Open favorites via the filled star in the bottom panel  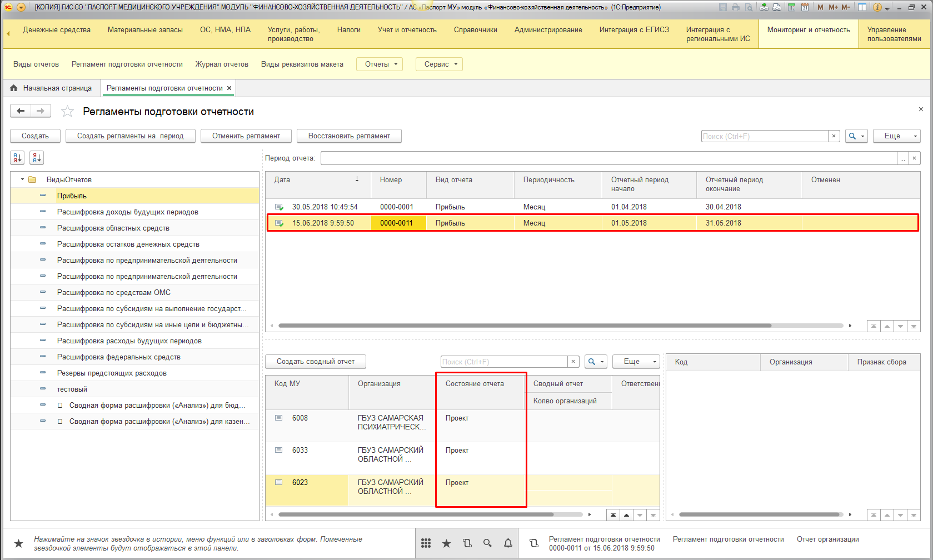click(x=446, y=543)
